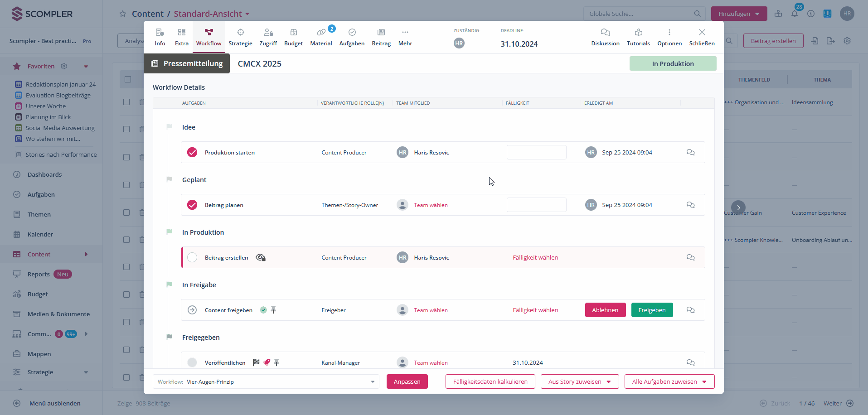
Task: Open Dashboards in the sidebar
Action: (x=44, y=174)
